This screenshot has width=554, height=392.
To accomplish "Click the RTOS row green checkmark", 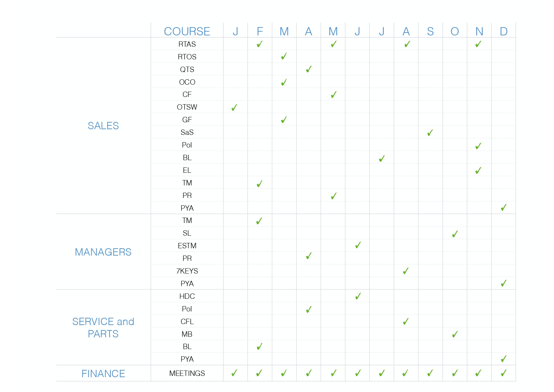I will tap(284, 57).
